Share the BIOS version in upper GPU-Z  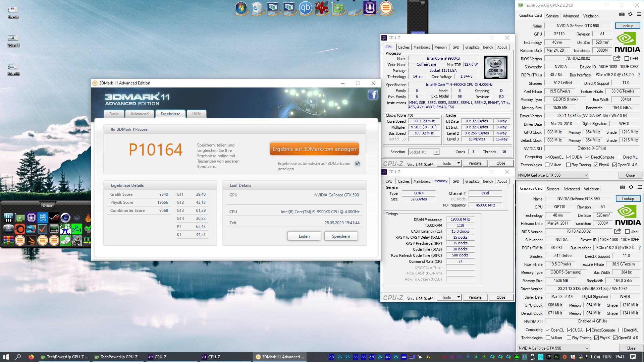pos(617,58)
